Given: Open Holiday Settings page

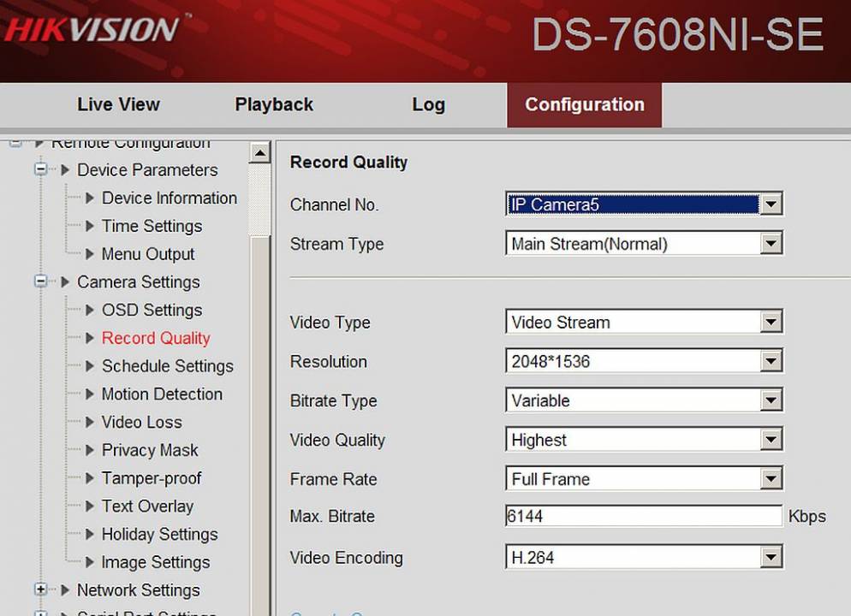Looking at the screenshot, I should 159,534.
